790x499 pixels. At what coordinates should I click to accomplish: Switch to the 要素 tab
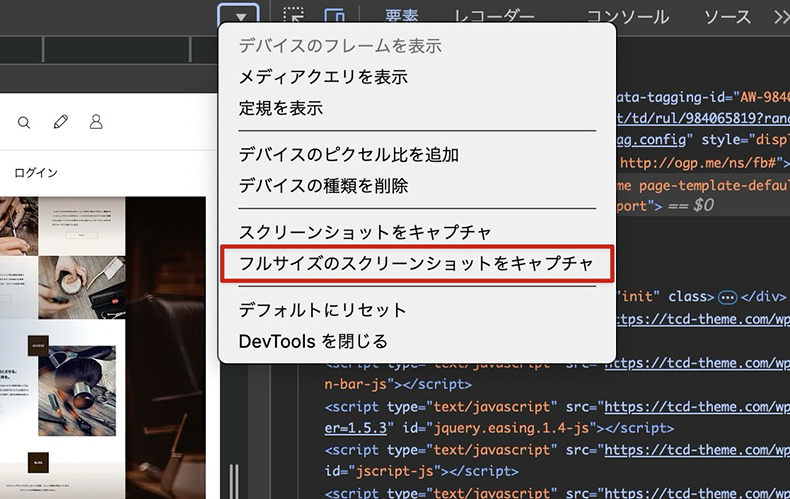click(x=402, y=16)
